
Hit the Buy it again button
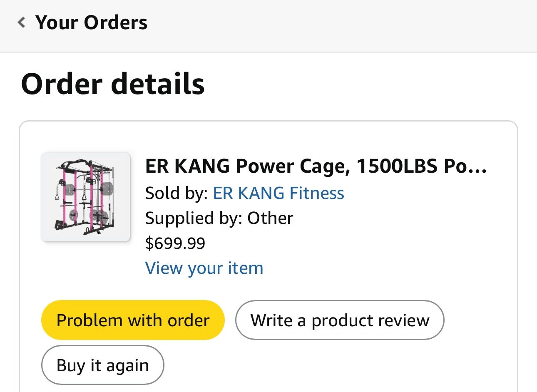[102, 365]
